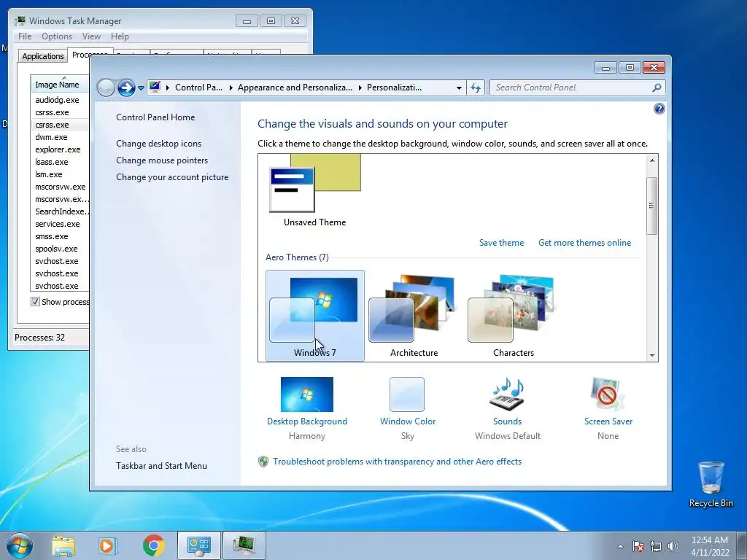Viewport: 747px width, 560px height.
Task: Click the Forward navigation arrow in Control Panel
Action: coord(126,87)
